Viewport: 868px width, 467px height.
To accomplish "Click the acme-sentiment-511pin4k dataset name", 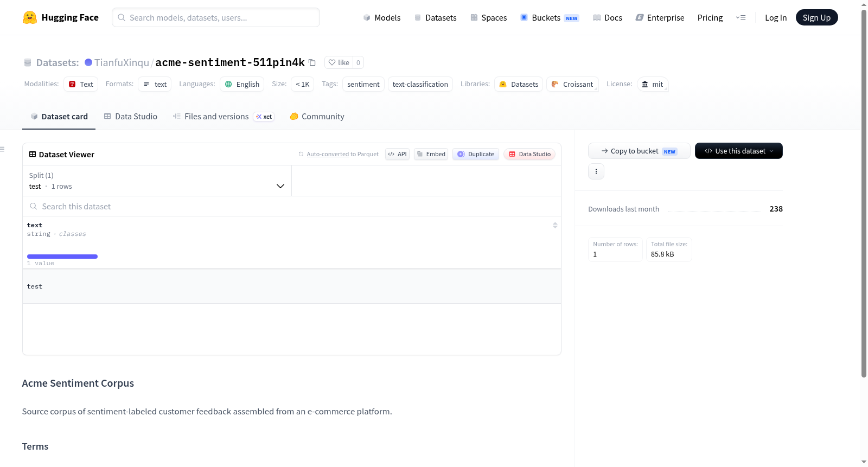I will 230,62.
